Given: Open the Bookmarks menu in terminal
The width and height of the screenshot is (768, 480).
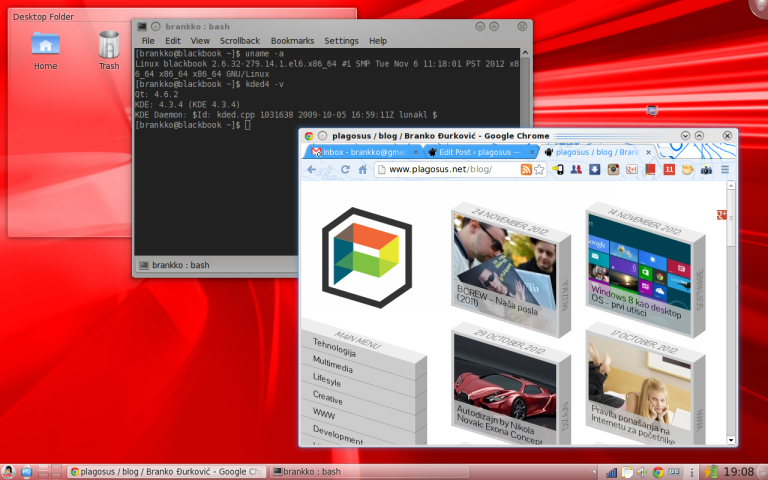Looking at the screenshot, I should click(x=292, y=41).
